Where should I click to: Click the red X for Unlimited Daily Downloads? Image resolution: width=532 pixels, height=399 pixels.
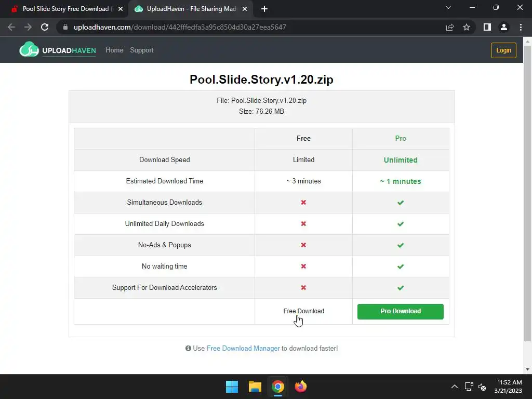point(303,224)
